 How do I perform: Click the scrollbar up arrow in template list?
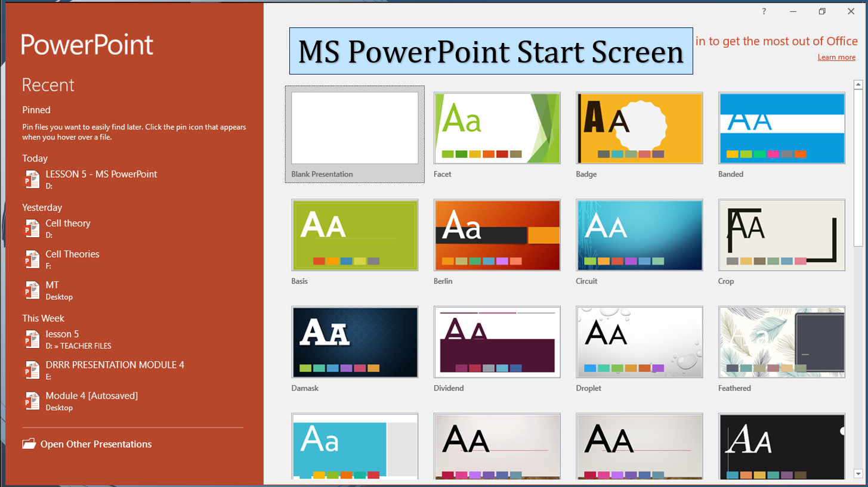click(x=858, y=85)
